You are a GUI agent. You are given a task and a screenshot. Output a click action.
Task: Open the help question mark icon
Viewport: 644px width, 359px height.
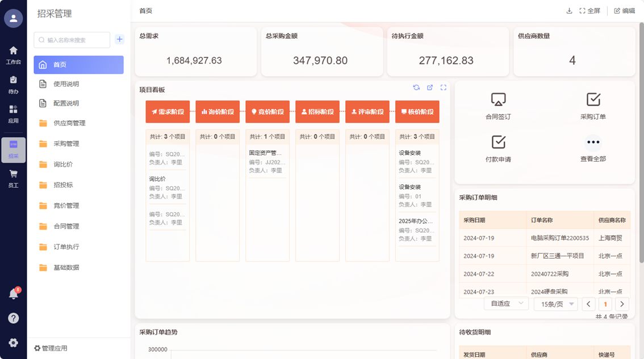click(x=13, y=318)
